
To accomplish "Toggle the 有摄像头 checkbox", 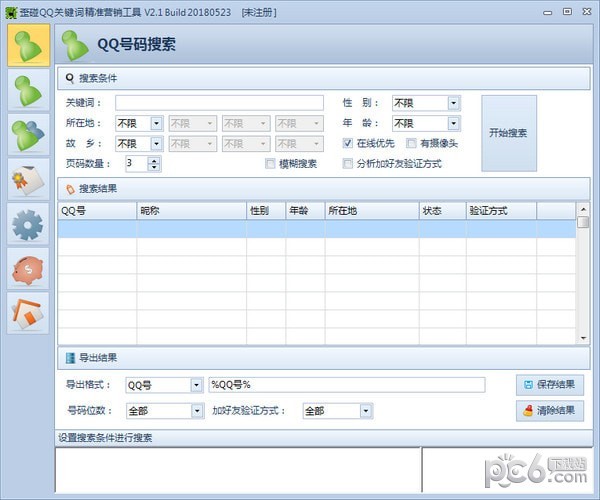I will tap(411, 143).
